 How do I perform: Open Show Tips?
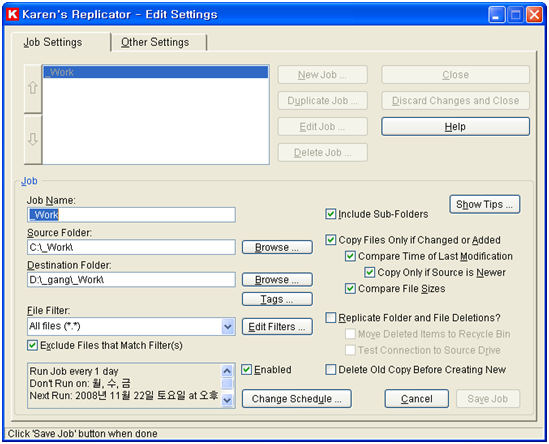(485, 204)
